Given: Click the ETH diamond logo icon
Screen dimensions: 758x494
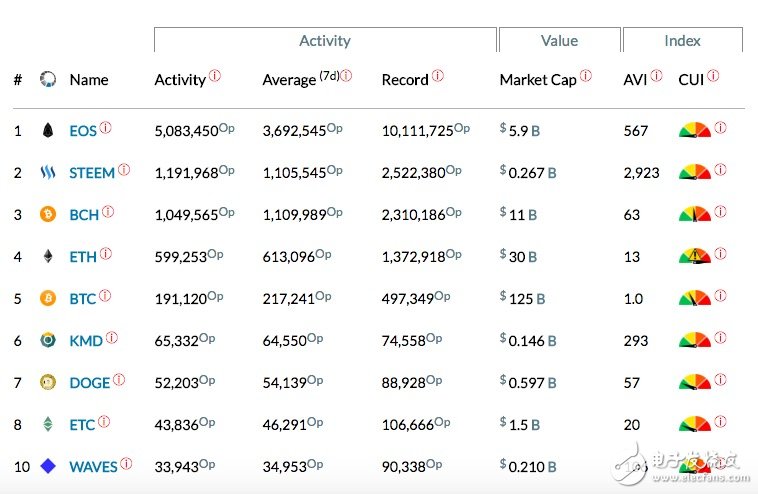Looking at the screenshot, I should [48, 256].
